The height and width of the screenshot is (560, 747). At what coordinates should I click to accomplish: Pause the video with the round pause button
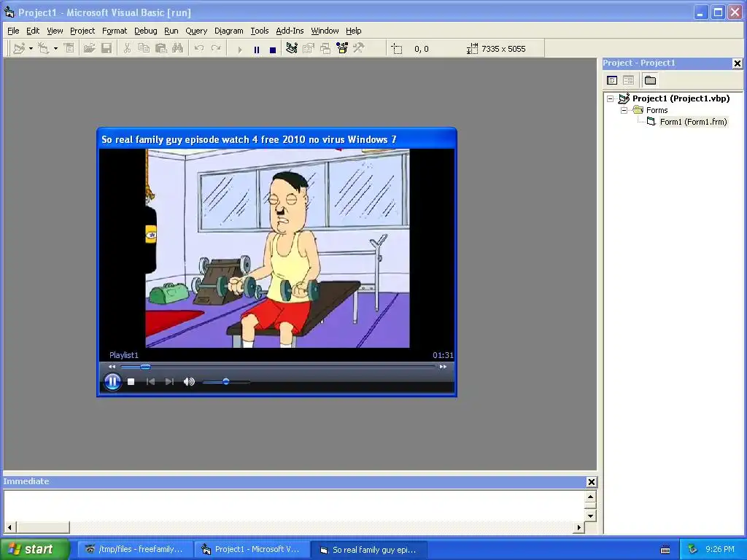pyautogui.click(x=112, y=381)
